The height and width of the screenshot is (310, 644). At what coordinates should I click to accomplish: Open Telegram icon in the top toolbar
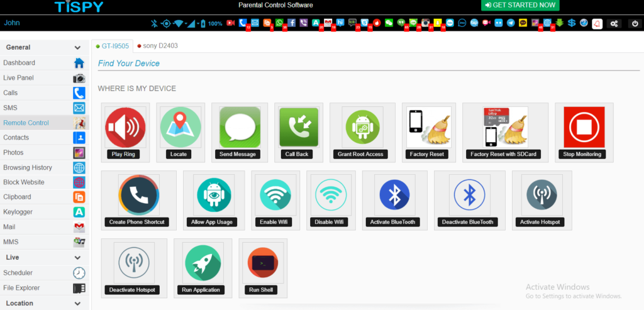click(511, 23)
